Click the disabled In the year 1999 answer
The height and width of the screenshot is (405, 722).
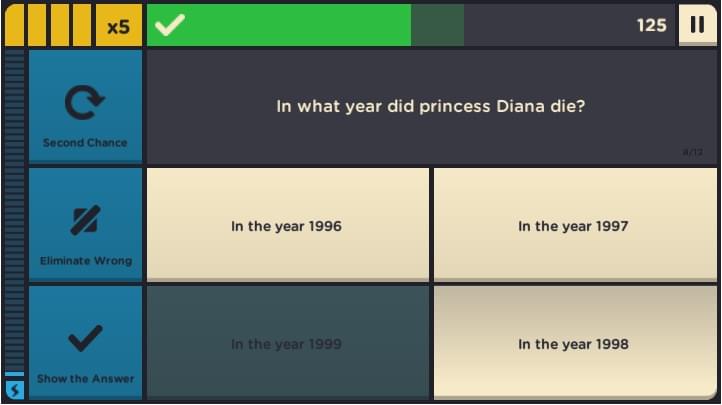(288, 342)
